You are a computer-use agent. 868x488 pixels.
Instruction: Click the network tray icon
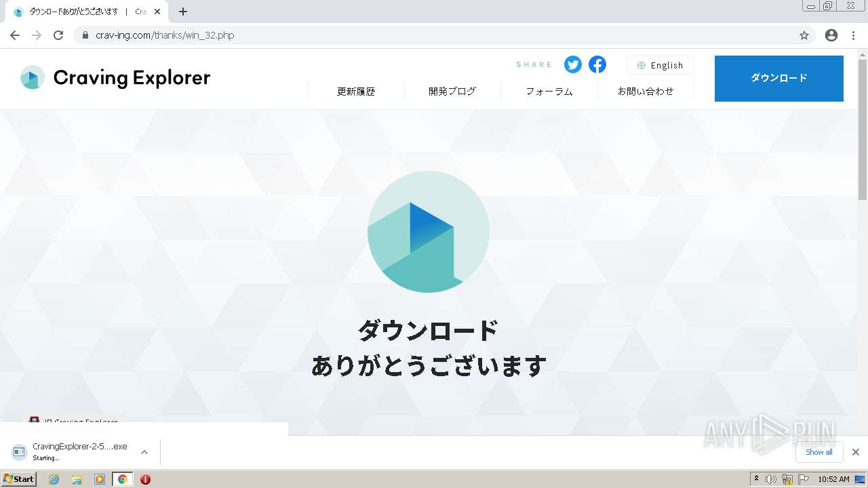point(787,479)
